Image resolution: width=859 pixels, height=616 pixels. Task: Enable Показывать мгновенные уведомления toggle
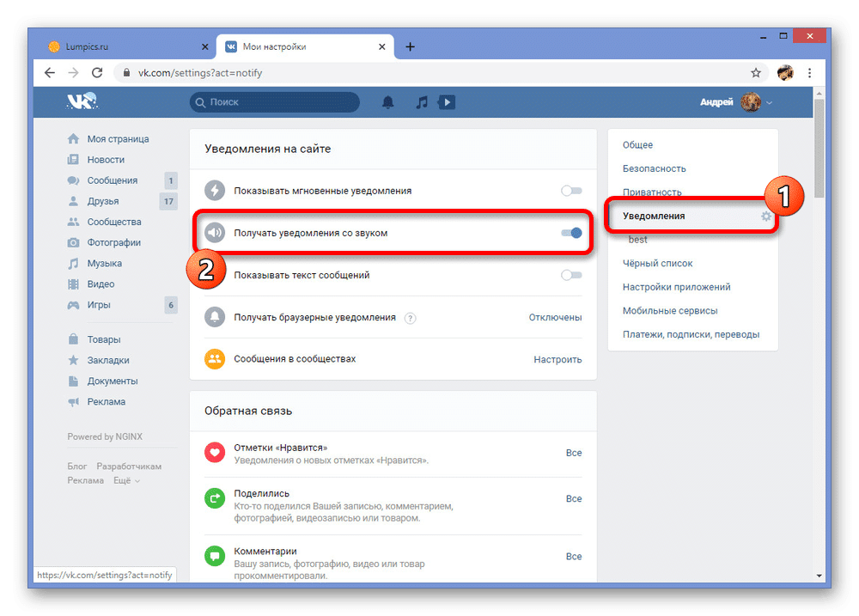(x=571, y=191)
